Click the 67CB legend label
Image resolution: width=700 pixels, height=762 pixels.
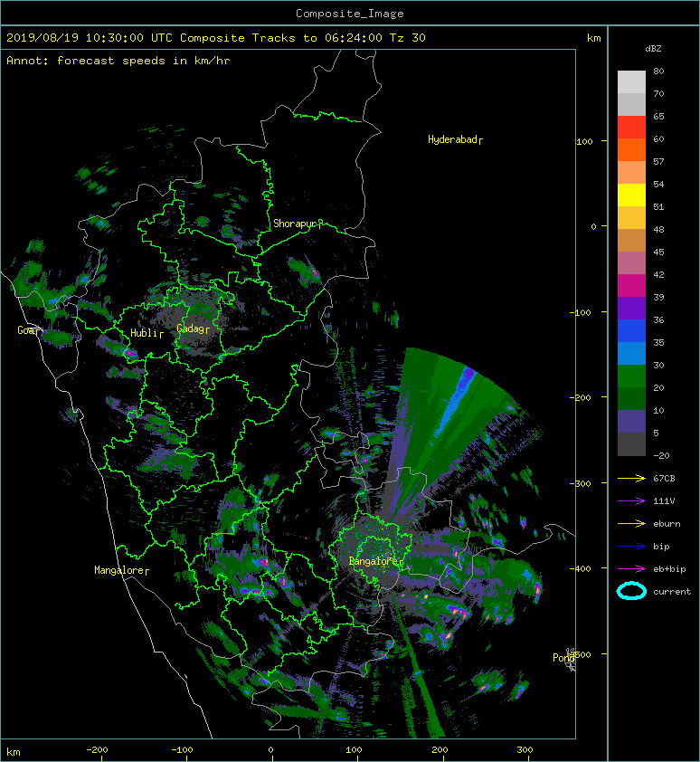(664, 479)
